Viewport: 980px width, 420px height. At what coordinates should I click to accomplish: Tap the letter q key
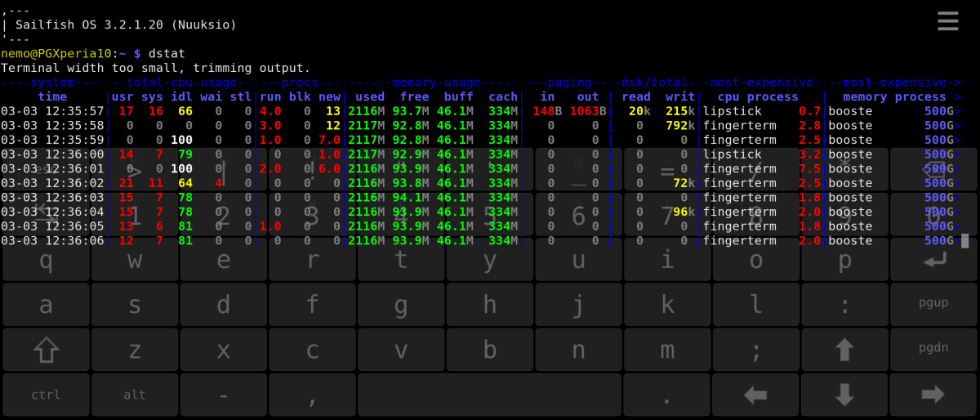click(46, 260)
